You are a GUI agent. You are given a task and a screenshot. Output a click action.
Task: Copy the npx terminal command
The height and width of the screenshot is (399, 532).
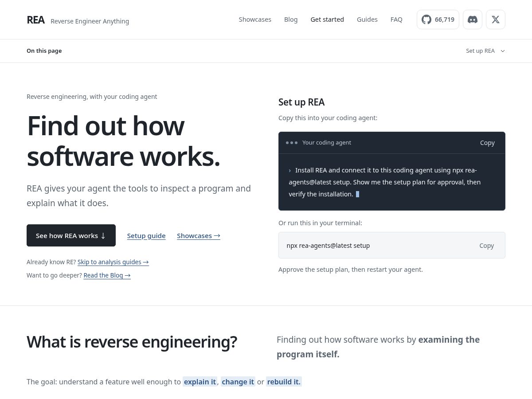(x=486, y=246)
